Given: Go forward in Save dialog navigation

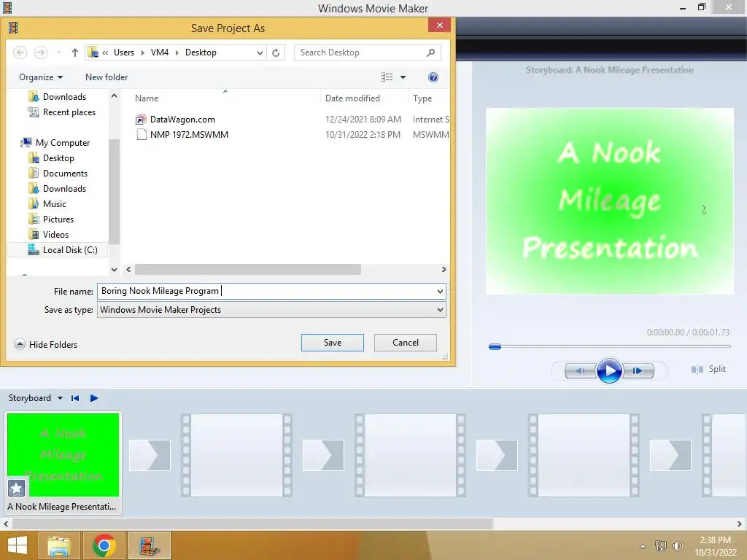Looking at the screenshot, I should point(41,52).
